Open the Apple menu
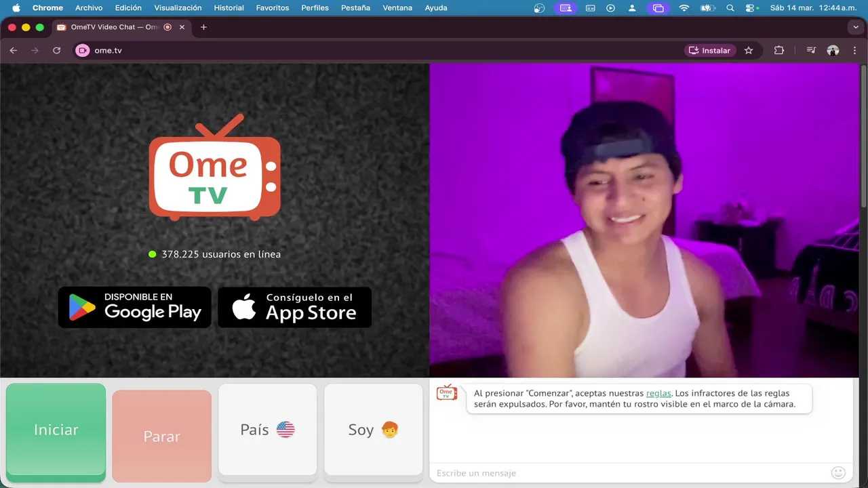This screenshot has height=488, width=868. click(16, 7)
